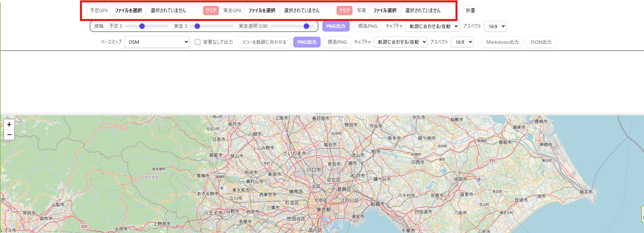
Task: Zoom in on the map with plus button
Action: pos(9,124)
